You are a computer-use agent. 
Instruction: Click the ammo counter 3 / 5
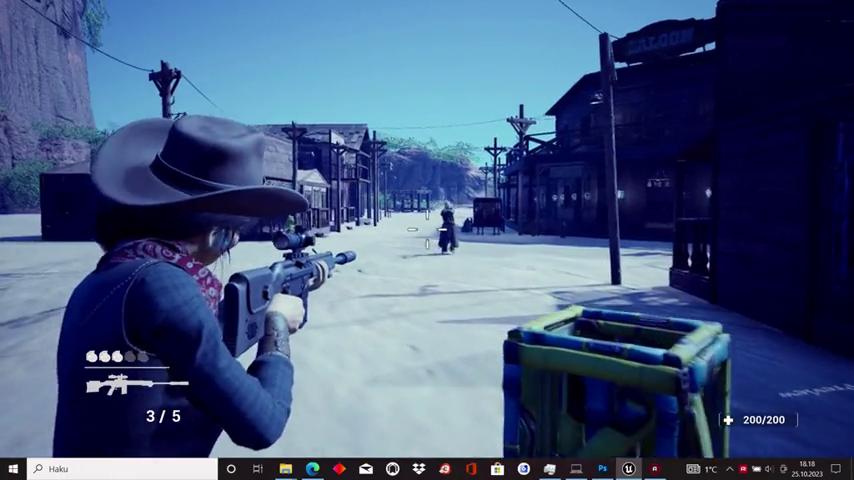tap(163, 417)
